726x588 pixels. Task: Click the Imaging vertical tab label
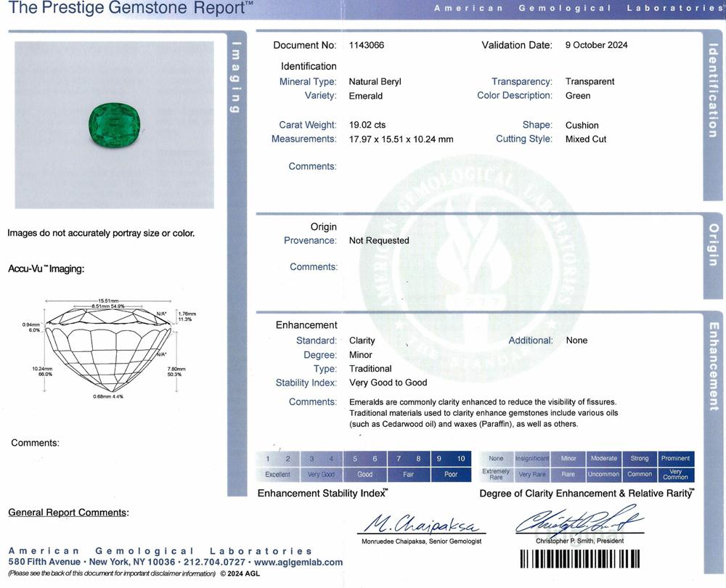click(236, 77)
